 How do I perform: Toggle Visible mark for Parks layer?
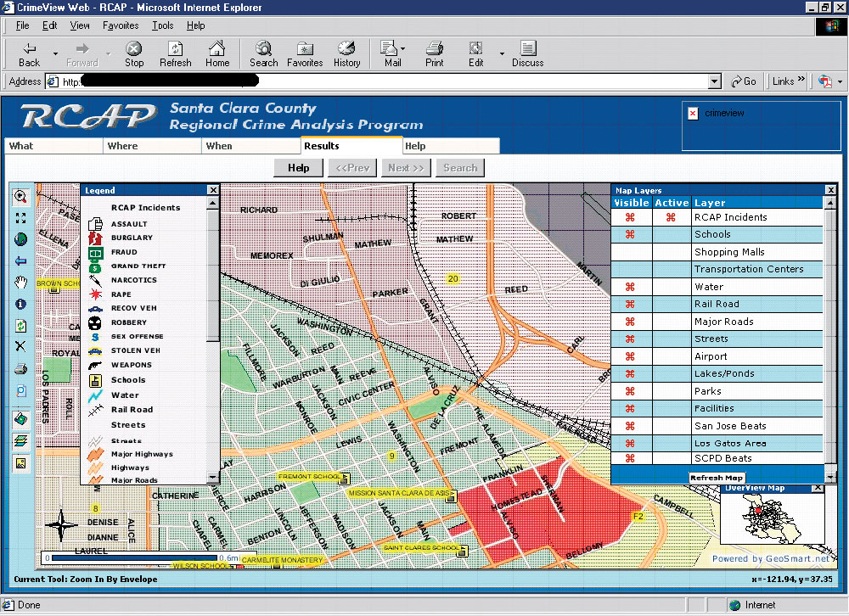(630, 391)
